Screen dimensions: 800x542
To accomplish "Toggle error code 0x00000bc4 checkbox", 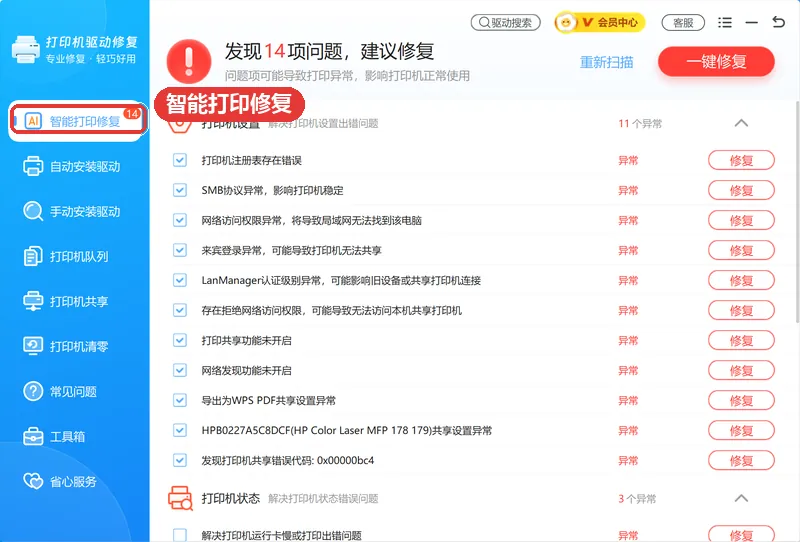I will (x=180, y=460).
